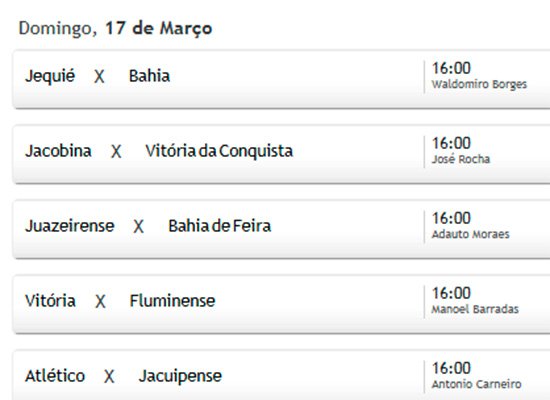
Task: Click the Manoel Barradas stadium label
Action: click(475, 309)
